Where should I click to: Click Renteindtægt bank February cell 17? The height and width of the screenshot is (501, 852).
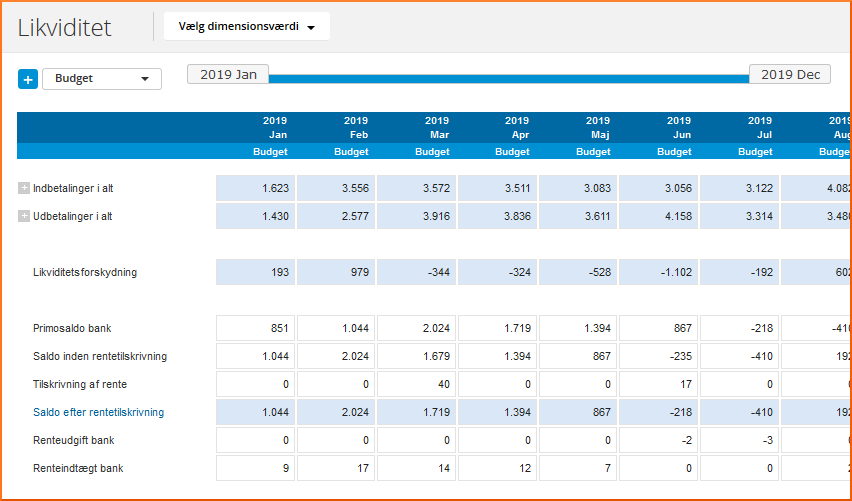click(336, 468)
